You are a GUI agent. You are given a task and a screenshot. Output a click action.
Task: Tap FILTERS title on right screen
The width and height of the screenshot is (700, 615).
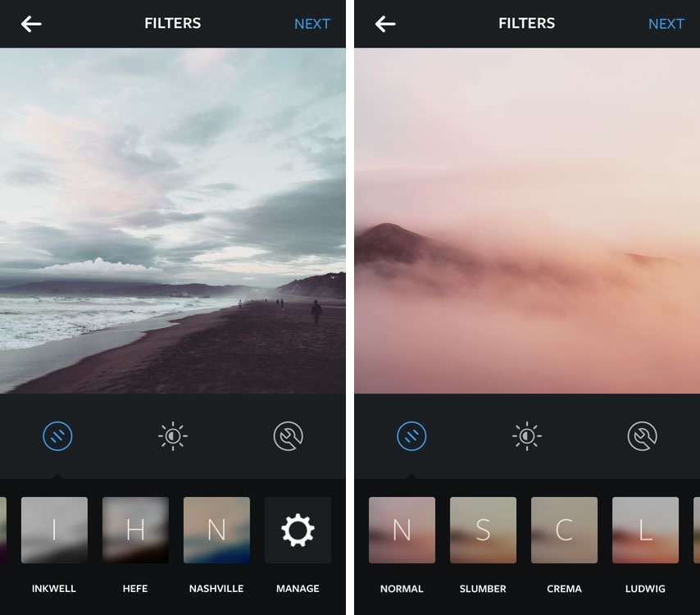point(527,23)
